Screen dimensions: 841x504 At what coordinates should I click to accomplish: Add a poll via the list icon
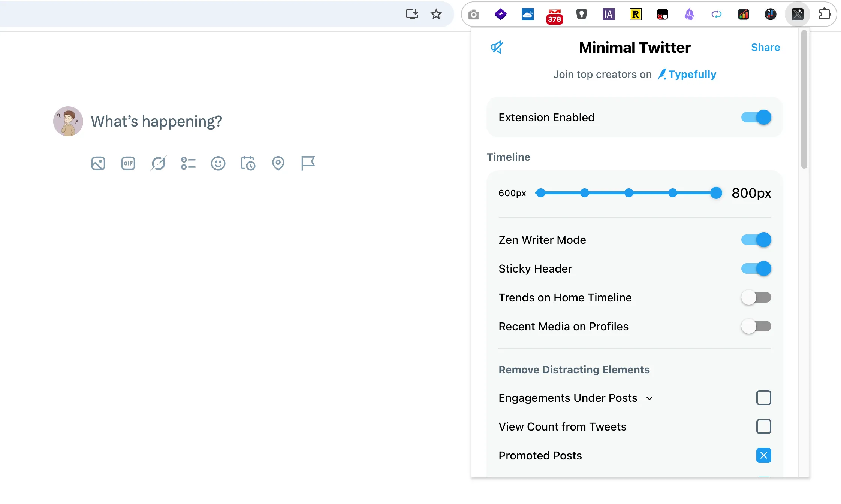point(188,164)
